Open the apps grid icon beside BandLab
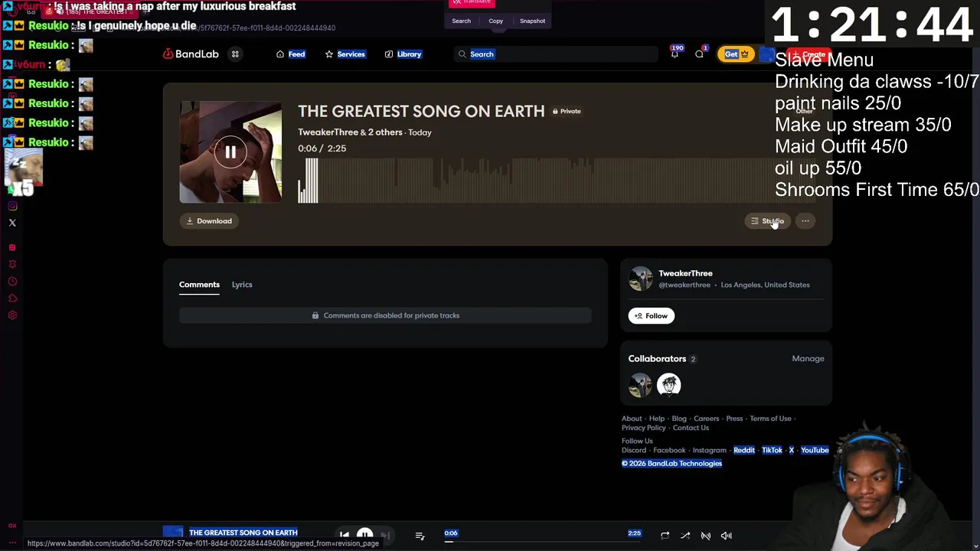The image size is (980, 551). (235, 54)
